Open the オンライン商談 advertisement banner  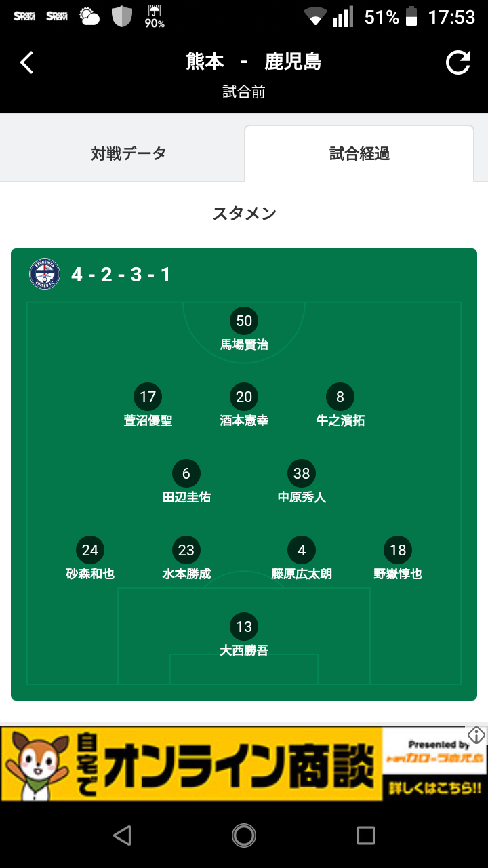[x=244, y=764]
